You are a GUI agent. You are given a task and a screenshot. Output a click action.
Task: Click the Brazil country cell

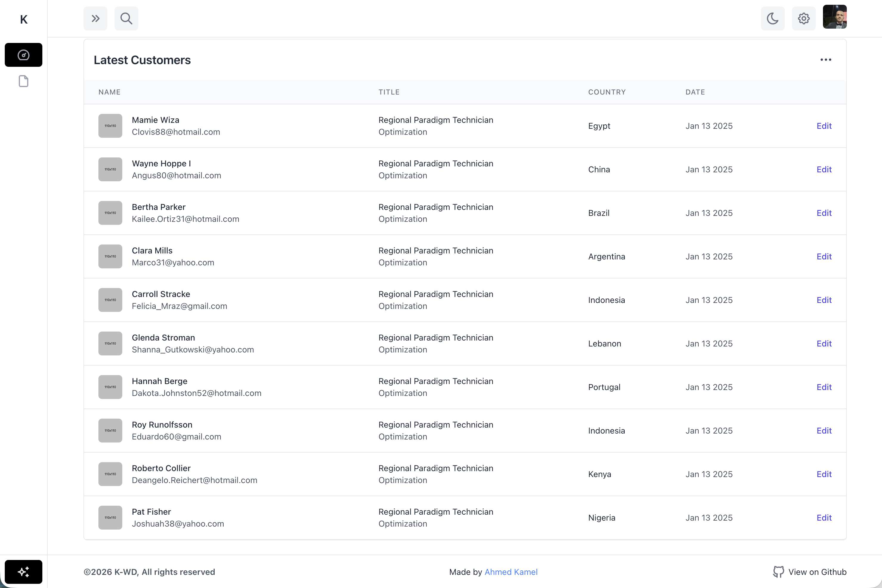599,213
